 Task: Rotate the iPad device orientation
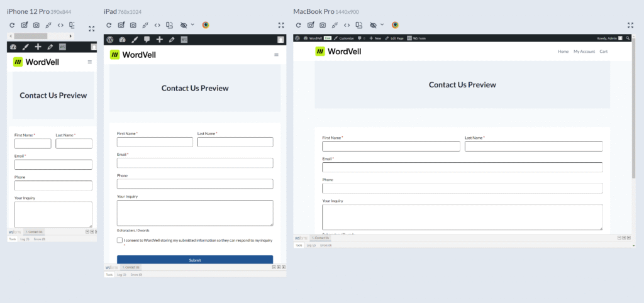click(169, 25)
